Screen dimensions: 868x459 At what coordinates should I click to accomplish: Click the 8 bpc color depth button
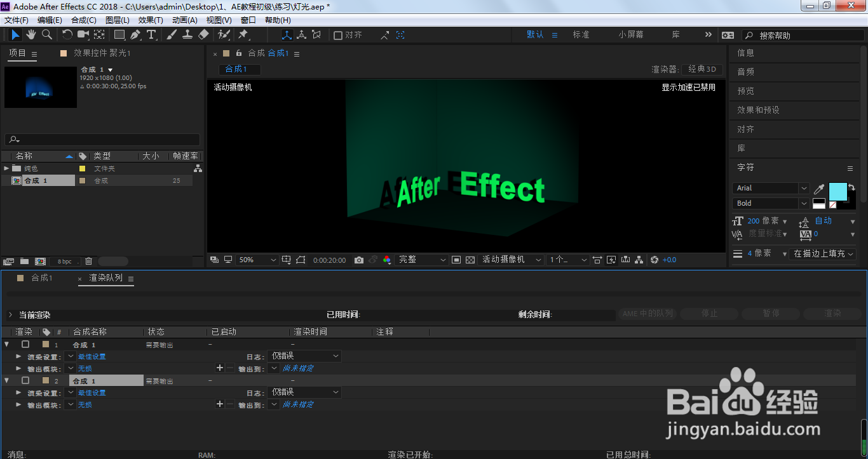coord(65,262)
